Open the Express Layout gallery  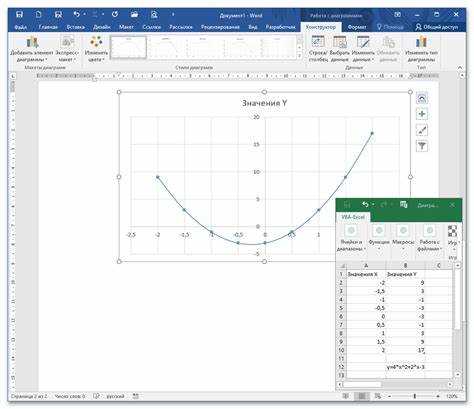68,49
